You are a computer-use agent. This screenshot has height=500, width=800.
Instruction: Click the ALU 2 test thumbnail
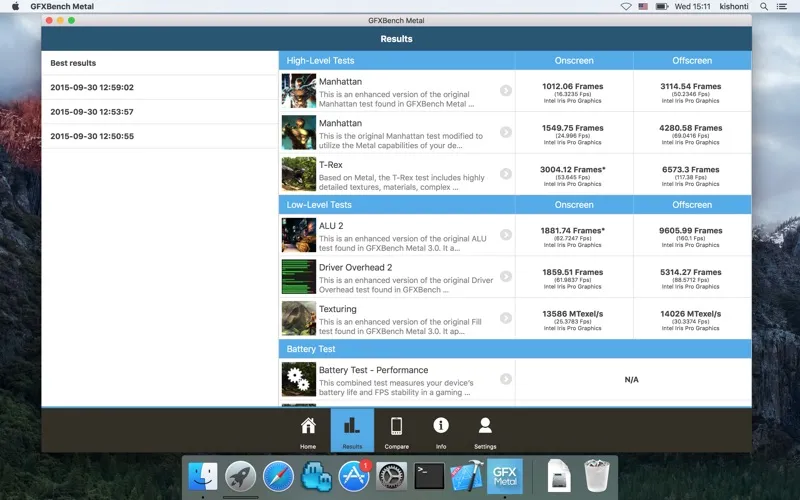point(298,234)
